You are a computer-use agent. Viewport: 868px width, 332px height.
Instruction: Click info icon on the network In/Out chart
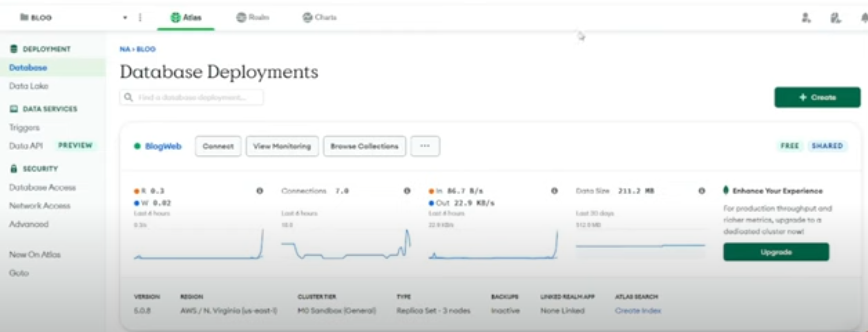click(x=554, y=191)
